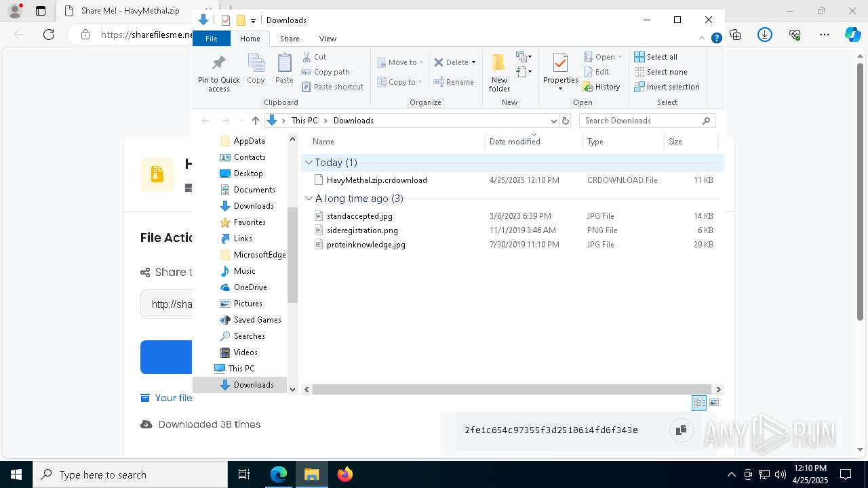Open Windows Start menu
The height and width of the screenshot is (488, 868).
point(16,474)
